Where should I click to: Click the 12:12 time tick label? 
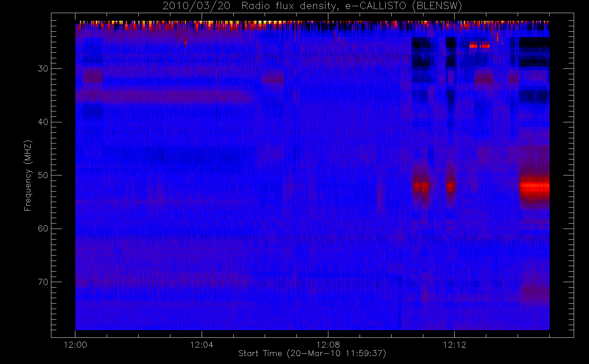[455, 345]
